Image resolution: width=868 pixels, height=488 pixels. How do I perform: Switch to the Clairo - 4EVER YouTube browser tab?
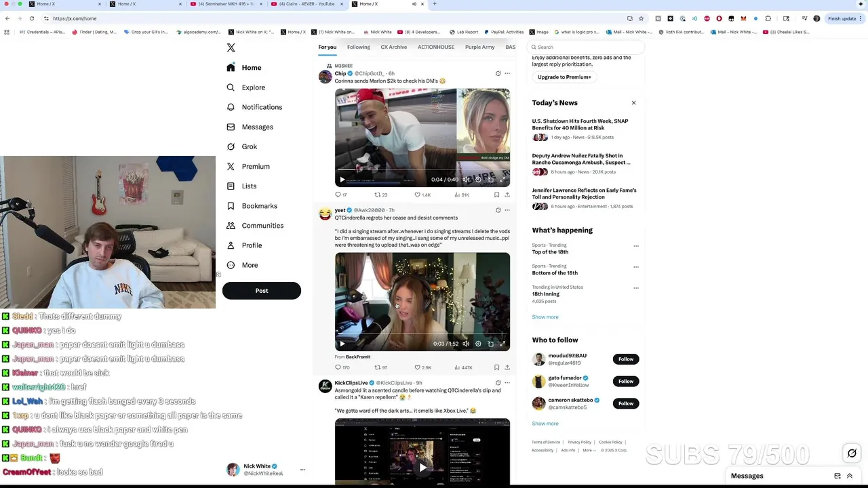click(x=308, y=4)
